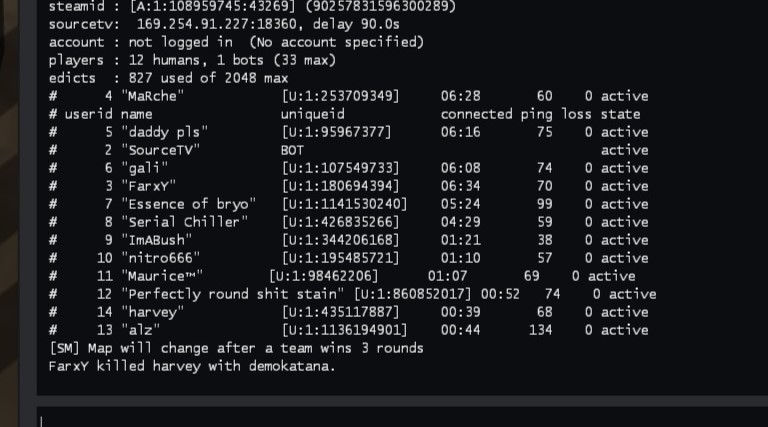Select FarxY's unique ID U:1:180694394

(340, 186)
